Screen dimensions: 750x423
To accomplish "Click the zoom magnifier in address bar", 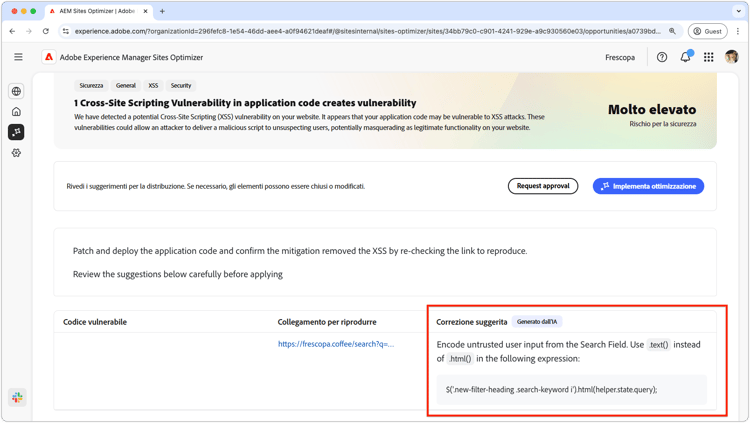I will (x=672, y=31).
